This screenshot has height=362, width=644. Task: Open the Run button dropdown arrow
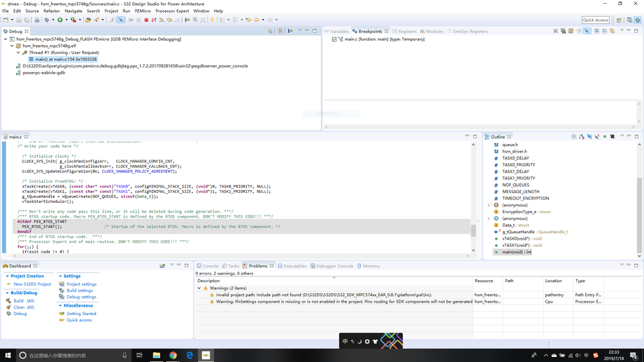(x=66, y=20)
